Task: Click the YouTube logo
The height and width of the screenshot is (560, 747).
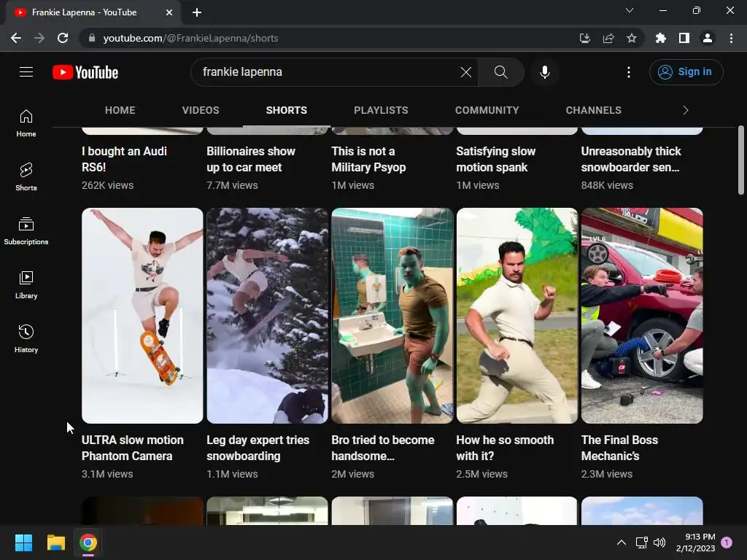Action: pyautogui.click(x=85, y=72)
